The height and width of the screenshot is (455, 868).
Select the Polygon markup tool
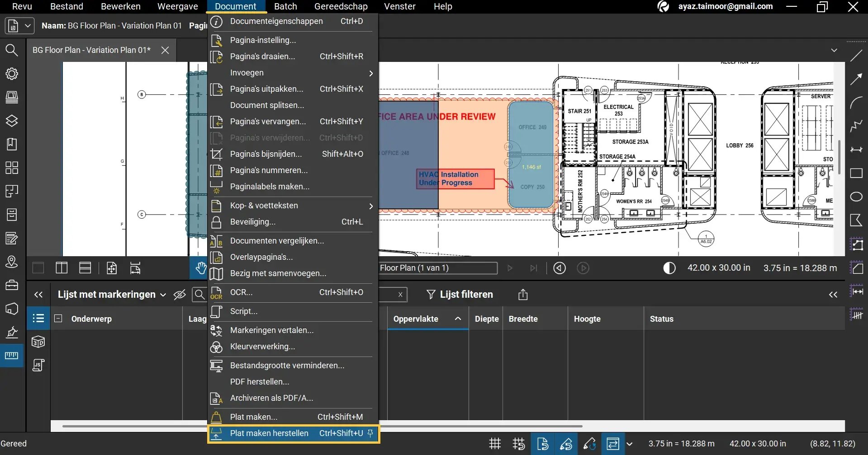856,220
